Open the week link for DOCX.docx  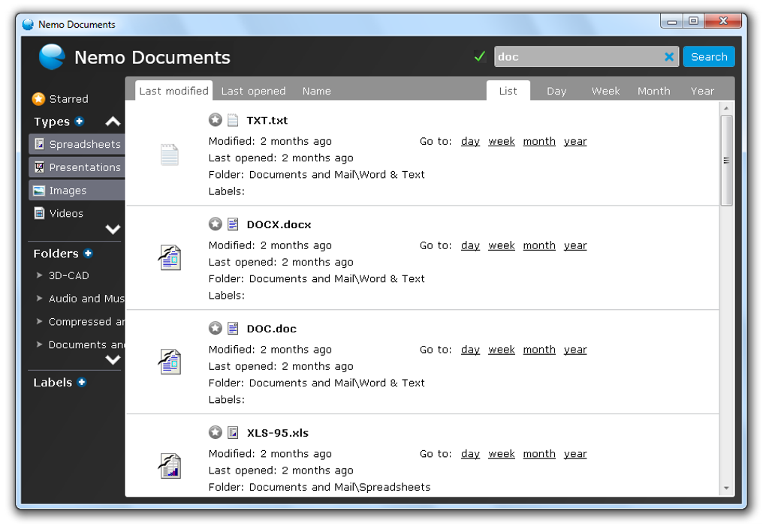[x=501, y=245]
